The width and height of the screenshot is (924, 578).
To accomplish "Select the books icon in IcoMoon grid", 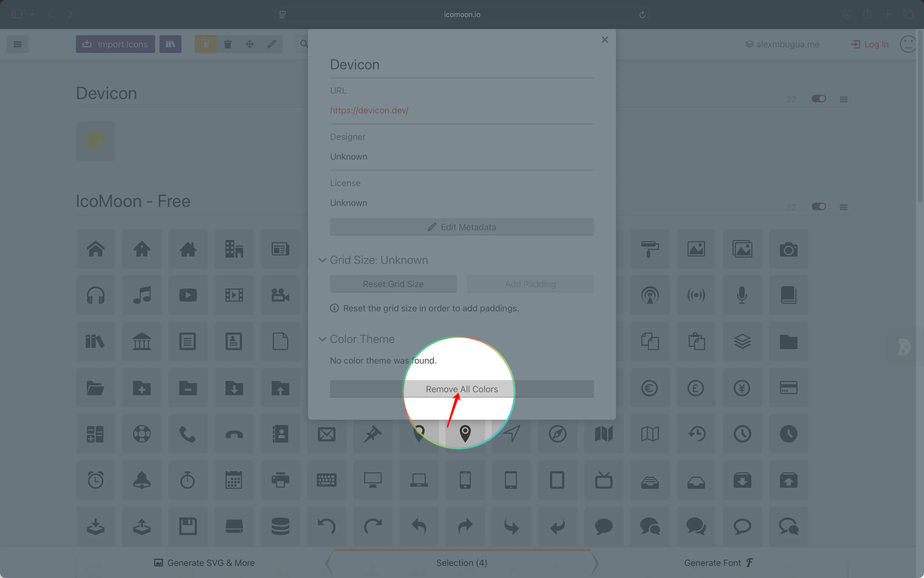I will (96, 342).
